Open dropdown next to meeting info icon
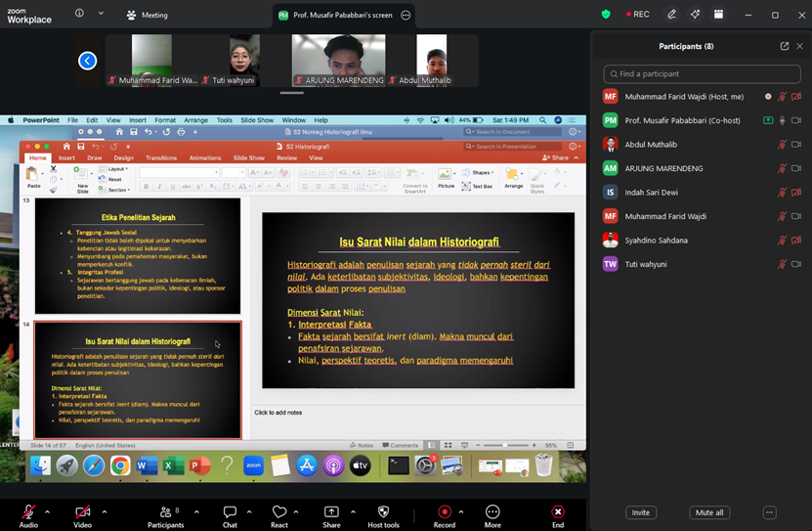The height and width of the screenshot is (531, 812). 101,14
